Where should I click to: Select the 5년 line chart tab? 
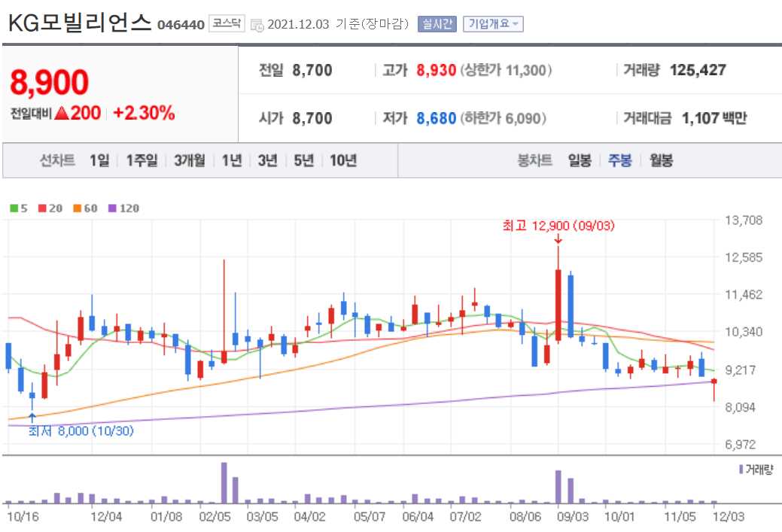pyautogui.click(x=303, y=160)
